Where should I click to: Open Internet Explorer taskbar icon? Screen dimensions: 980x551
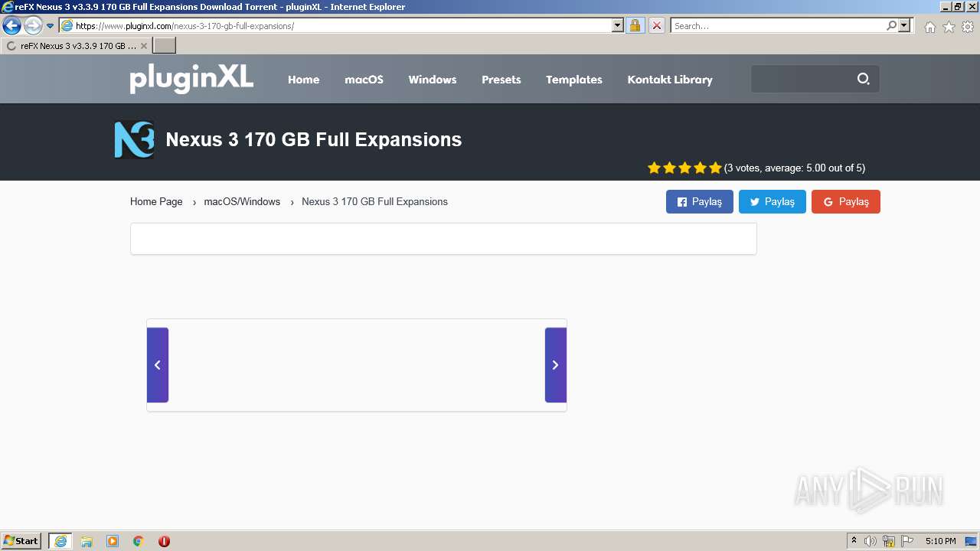click(x=60, y=541)
